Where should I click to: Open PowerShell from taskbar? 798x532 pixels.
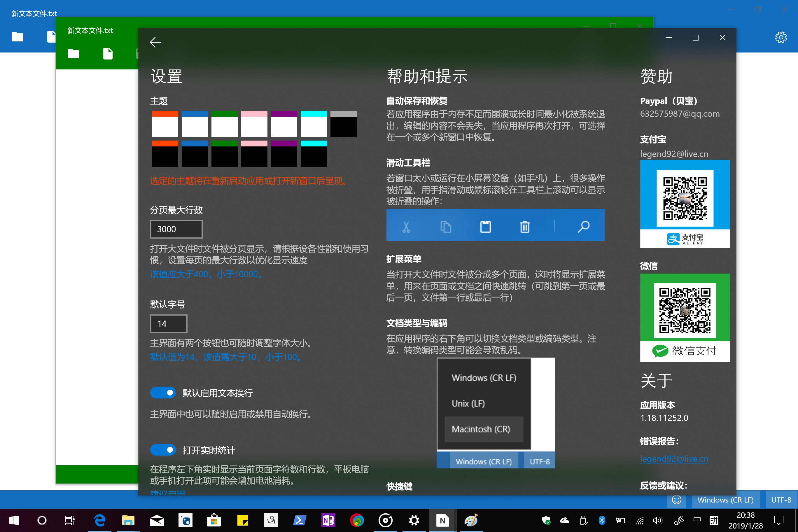[300, 520]
